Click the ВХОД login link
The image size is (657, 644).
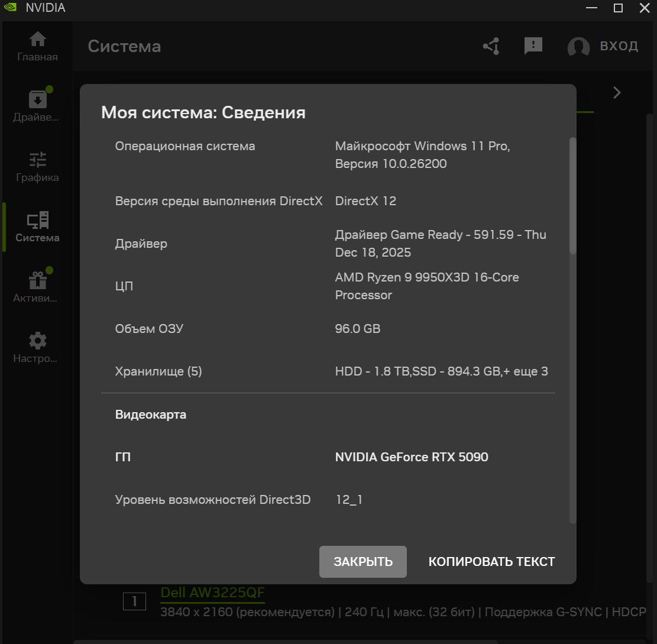click(x=619, y=46)
